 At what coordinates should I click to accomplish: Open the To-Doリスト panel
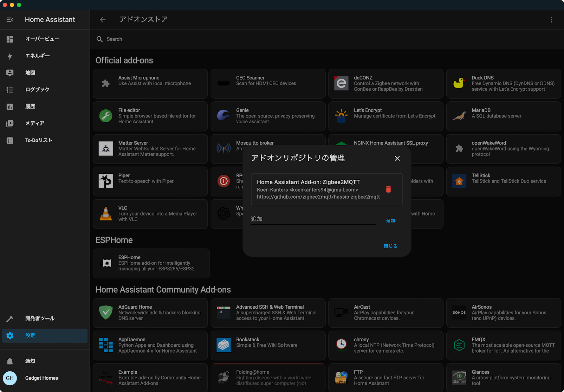click(x=45, y=140)
